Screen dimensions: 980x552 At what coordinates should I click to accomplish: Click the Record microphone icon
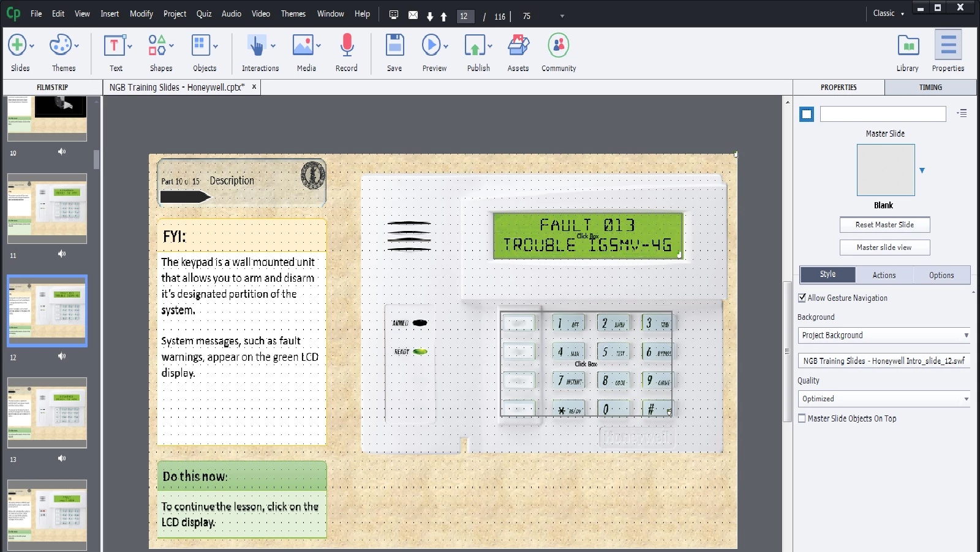point(347,45)
